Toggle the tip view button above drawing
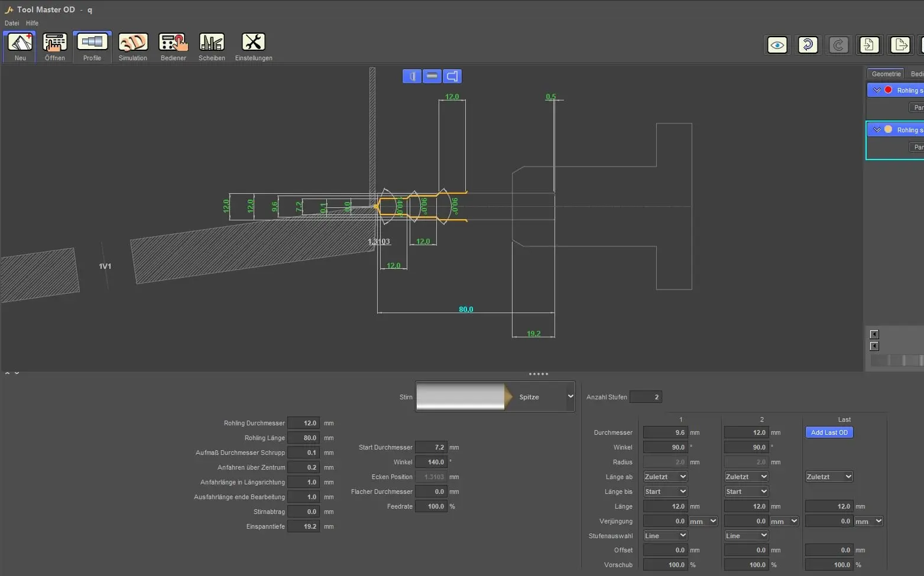The image size is (924, 576). coord(412,76)
